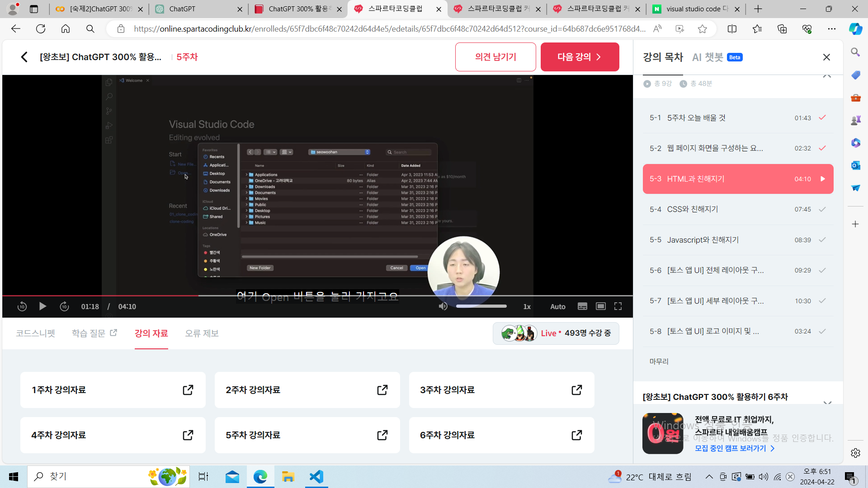Image resolution: width=868 pixels, height=488 pixels.
Task: Switch to the AI 챗봇 tab
Action: (717, 57)
